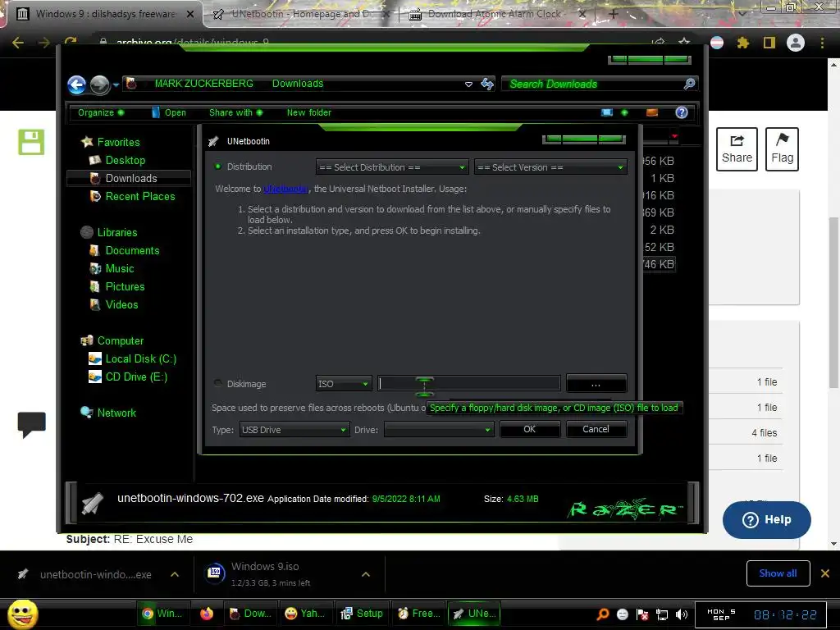Image resolution: width=840 pixels, height=630 pixels.
Task: Open the Chrome profile avatar icon
Action: click(796, 43)
